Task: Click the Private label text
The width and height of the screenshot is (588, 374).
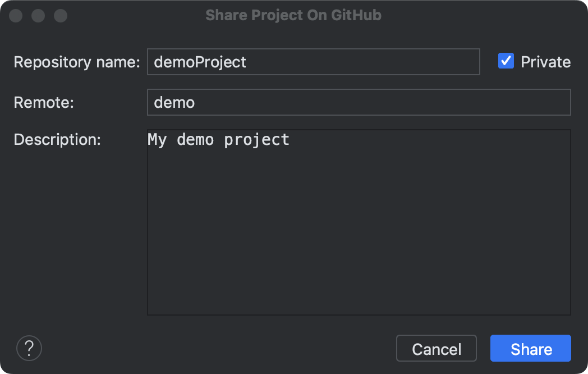Action: pyautogui.click(x=545, y=62)
